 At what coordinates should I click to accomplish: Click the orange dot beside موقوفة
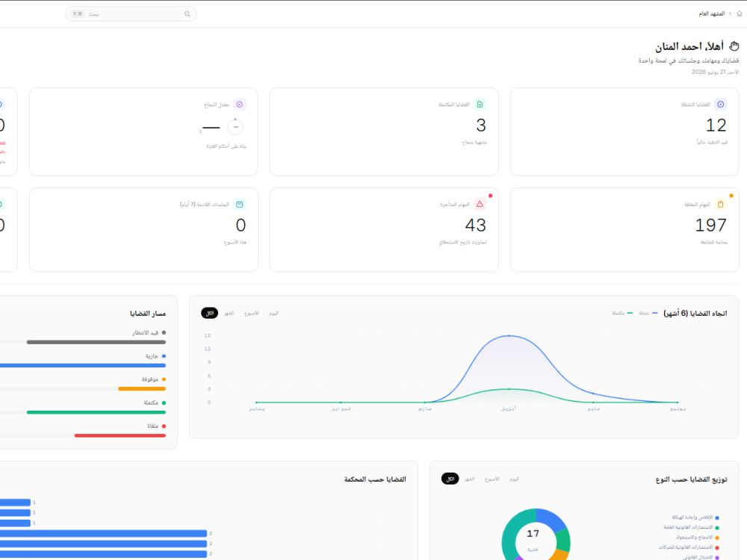[x=164, y=379]
